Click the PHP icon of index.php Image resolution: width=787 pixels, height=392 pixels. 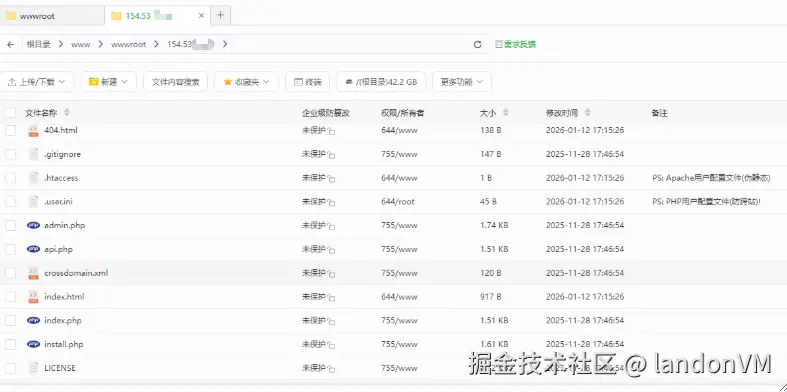point(33,320)
